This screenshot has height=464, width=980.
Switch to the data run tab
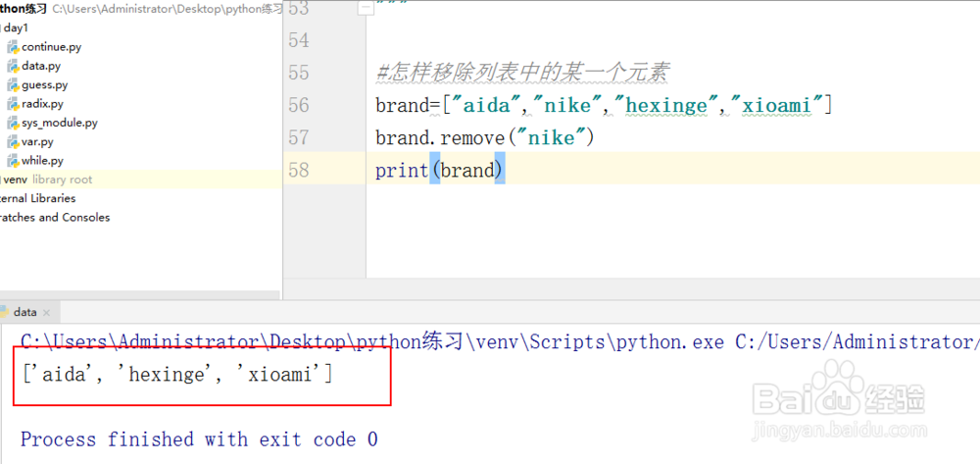tap(25, 312)
